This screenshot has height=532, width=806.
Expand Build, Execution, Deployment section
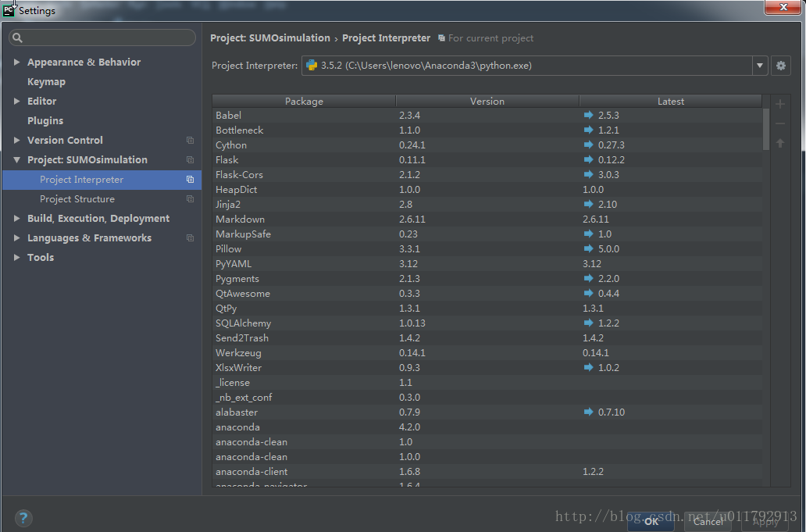pyautogui.click(x=17, y=219)
